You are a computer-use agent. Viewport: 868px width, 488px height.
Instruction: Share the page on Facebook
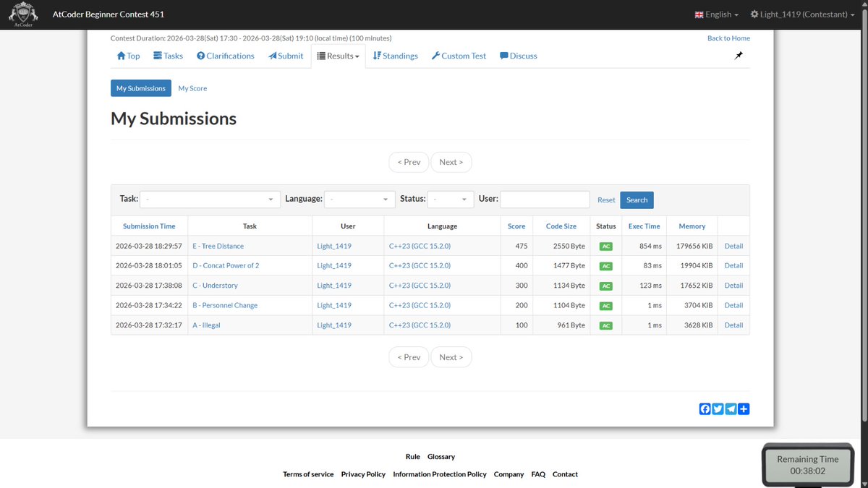(x=705, y=409)
